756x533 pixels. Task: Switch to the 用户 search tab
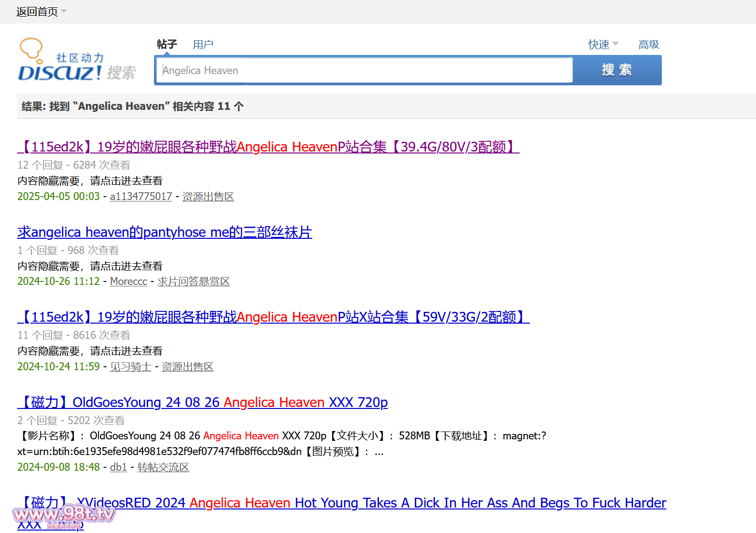coord(203,45)
